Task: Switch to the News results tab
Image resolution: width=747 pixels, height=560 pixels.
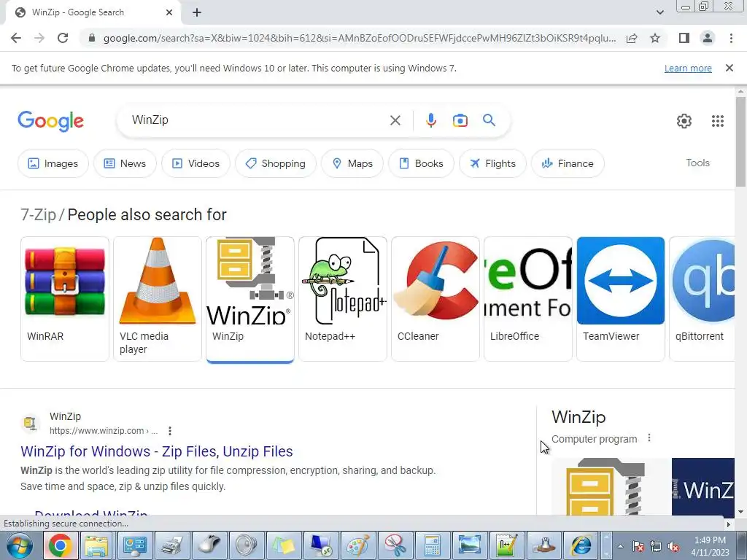Action: tap(125, 163)
